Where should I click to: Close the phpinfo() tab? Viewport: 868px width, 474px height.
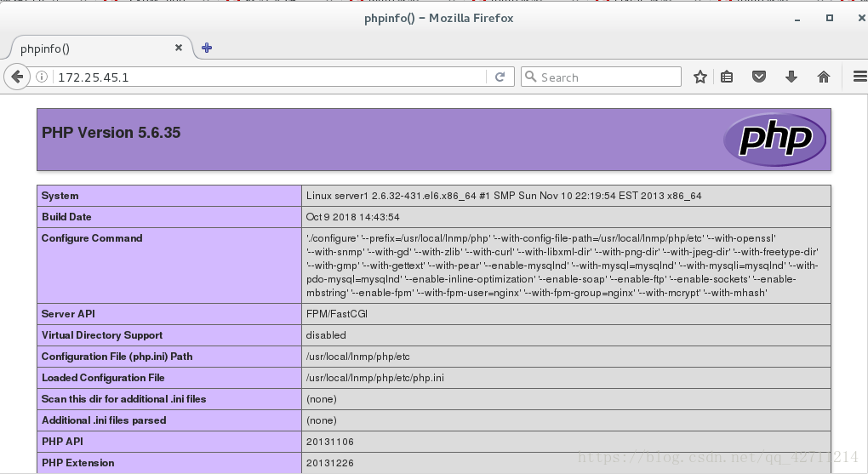point(178,48)
